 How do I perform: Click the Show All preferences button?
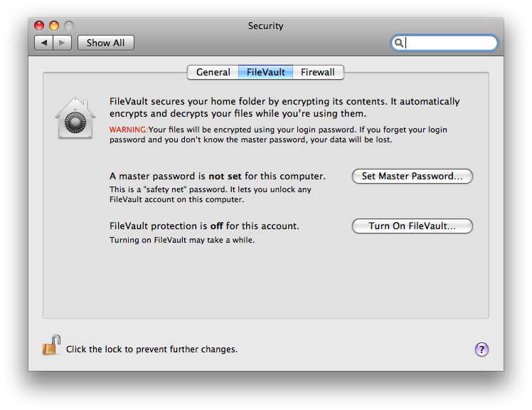click(x=105, y=43)
